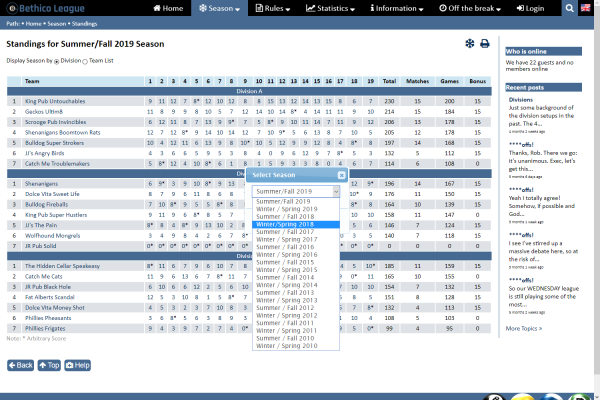Click the Top button
600x400 pixels.
click(50, 365)
